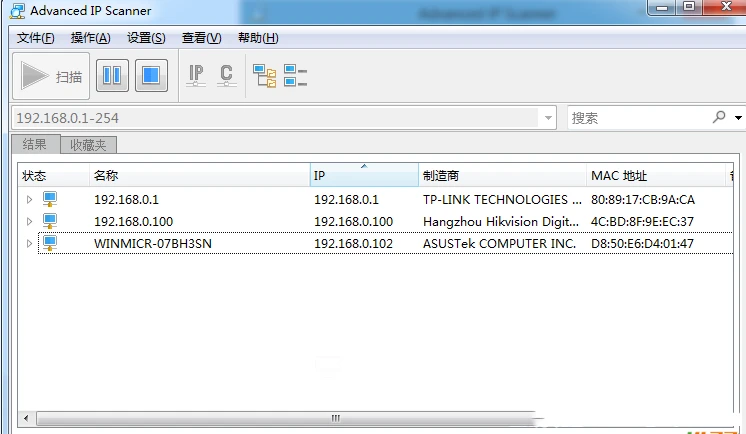The height and width of the screenshot is (434, 746).
Task: Click the Advanced IP Scanner title bar icon
Action: click(17, 10)
